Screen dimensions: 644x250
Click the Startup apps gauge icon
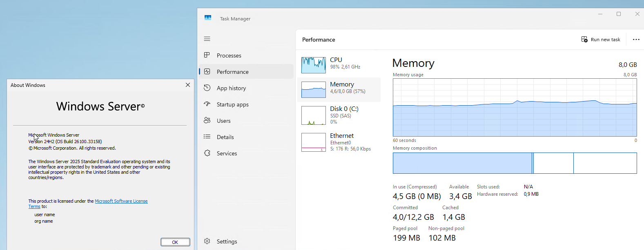pos(207,104)
